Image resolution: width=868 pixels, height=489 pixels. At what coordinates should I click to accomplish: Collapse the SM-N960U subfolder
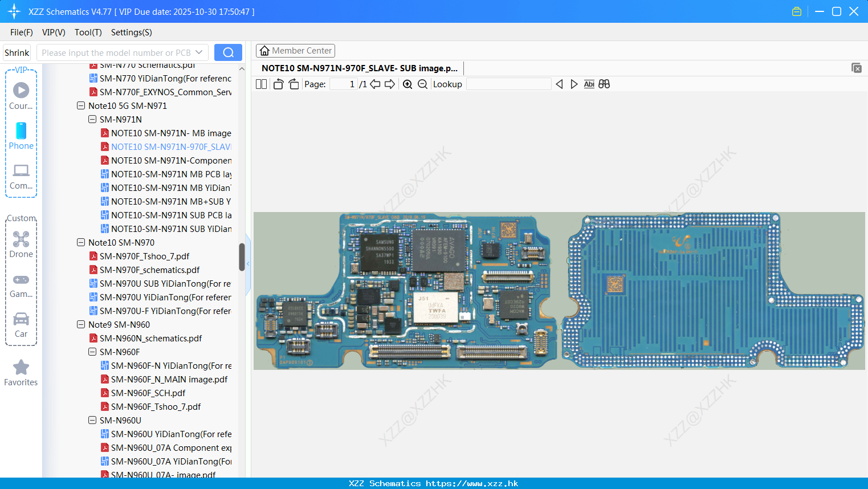(92, 420)
